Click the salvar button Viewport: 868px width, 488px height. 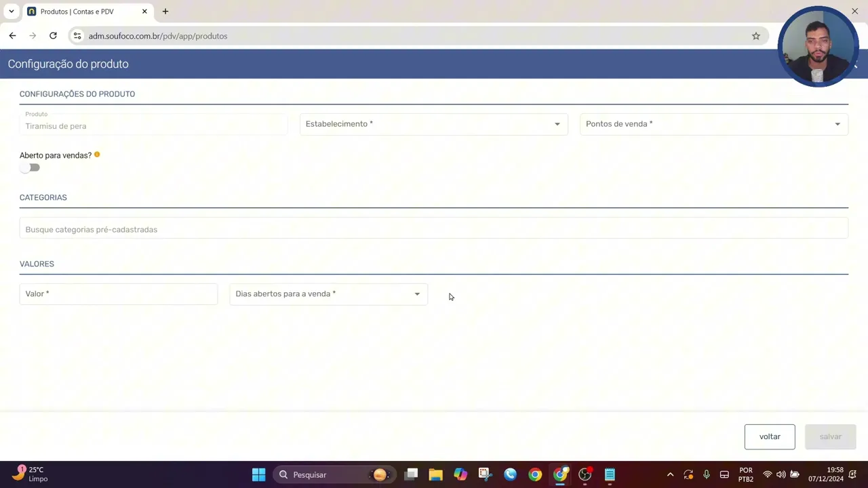point(830,436)
